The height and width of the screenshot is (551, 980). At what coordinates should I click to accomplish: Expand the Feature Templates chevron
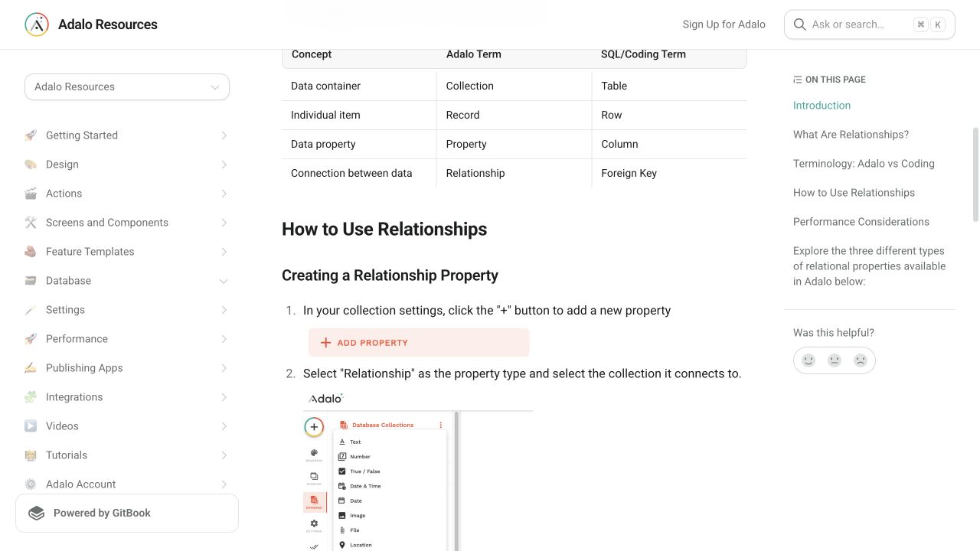[224, 252]
